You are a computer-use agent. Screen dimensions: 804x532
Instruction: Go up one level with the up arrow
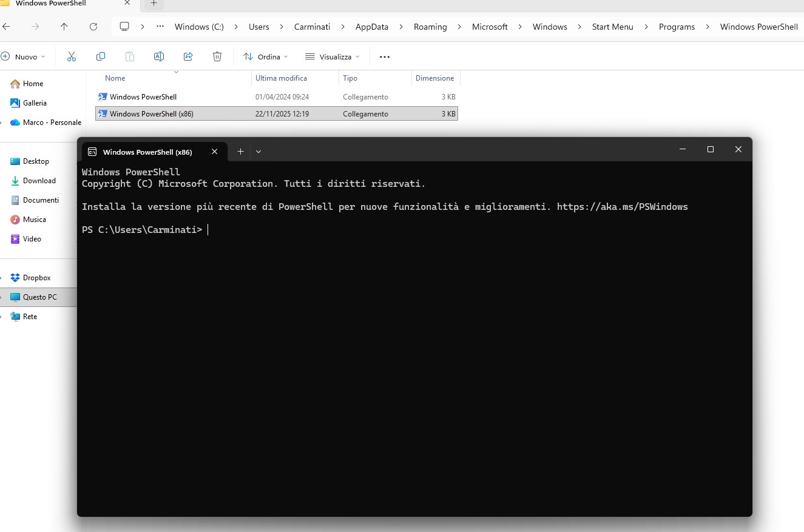(x=63, y=26)
